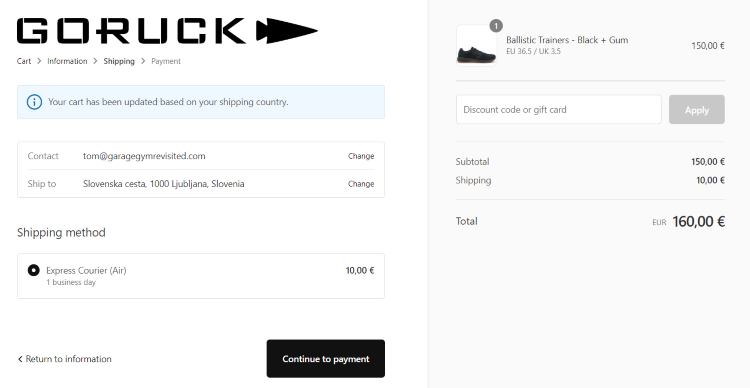Change the Ship to address

click(x=361, y=184)
